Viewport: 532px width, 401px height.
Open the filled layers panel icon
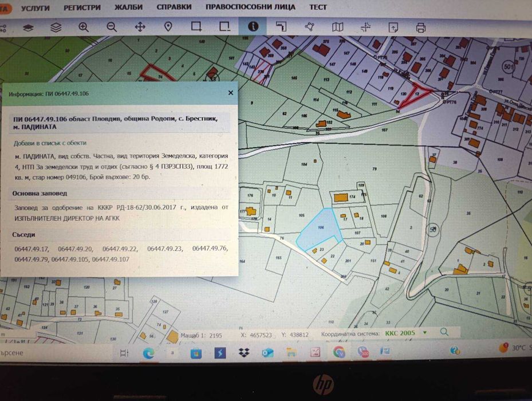click(x=28, y=28)
